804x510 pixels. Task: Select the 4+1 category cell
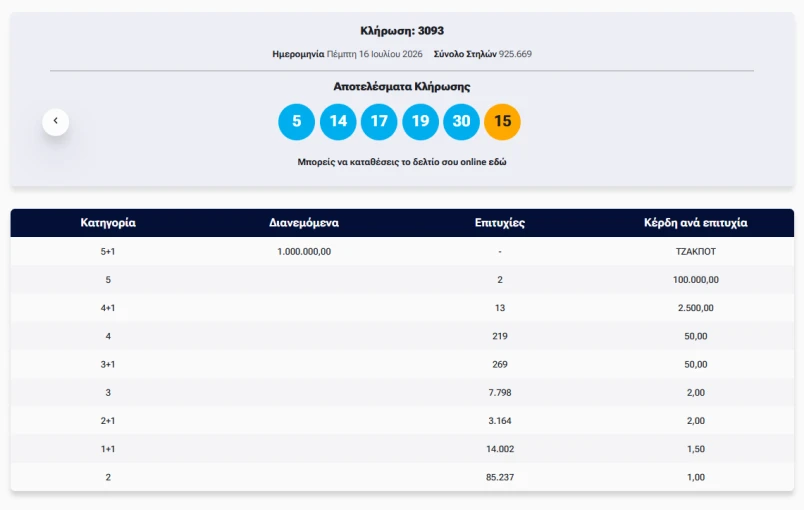click(x=108, y=308)
